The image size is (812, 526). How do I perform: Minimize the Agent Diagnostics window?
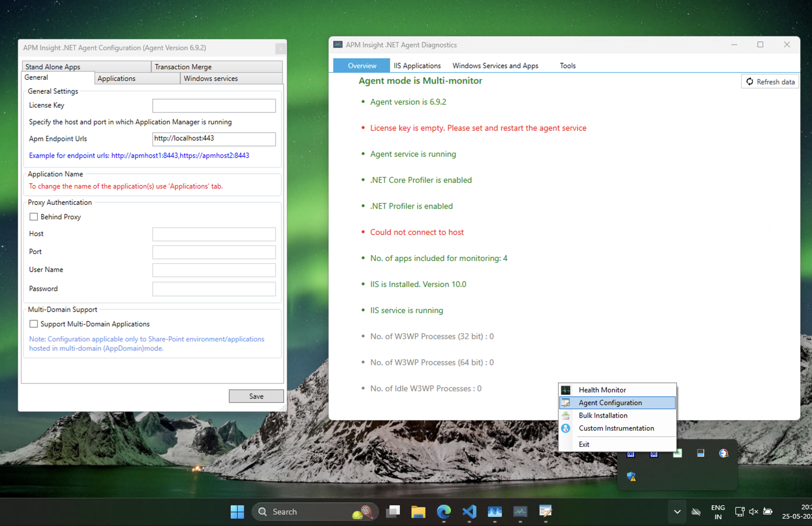(734, 45)
